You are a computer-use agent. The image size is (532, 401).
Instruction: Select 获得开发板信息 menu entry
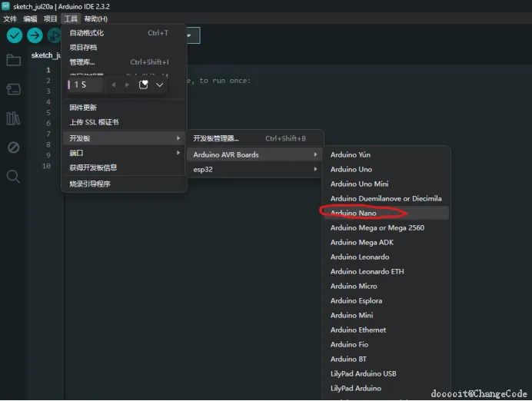click(x=125, y=167)
